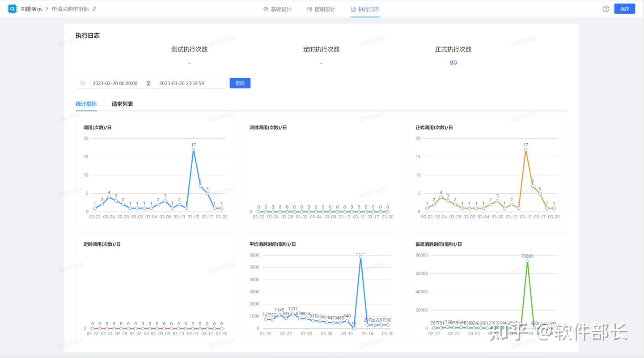Switch to the 基础设计 tab

(x=277, y=9)
